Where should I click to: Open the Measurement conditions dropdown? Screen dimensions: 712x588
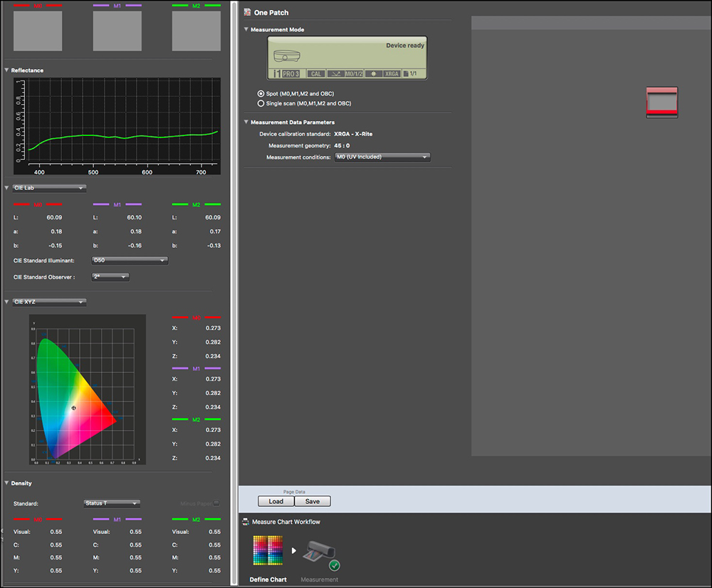382,157
